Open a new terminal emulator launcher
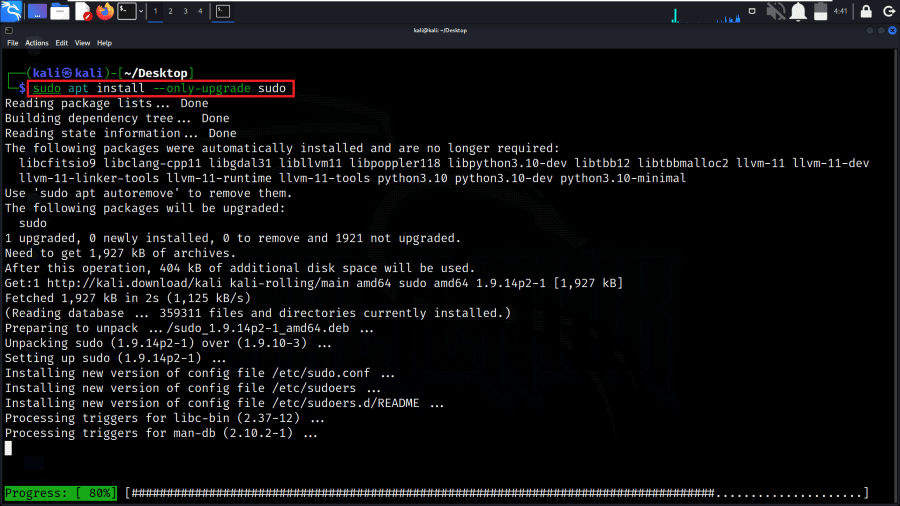 click(126, 11)
